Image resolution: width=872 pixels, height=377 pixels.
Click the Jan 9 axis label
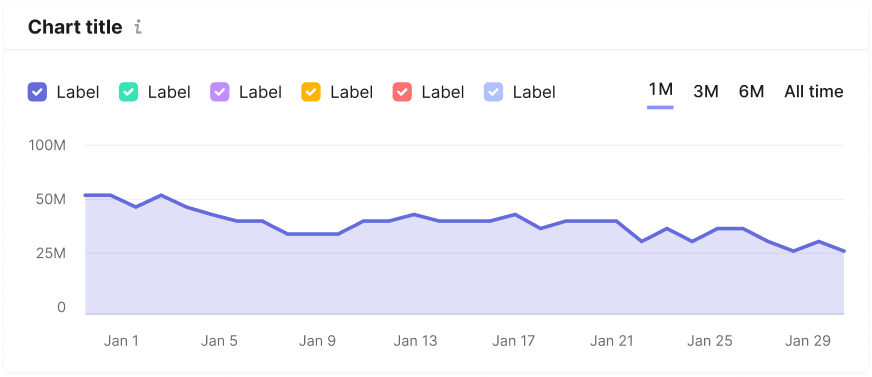[317, 341]
